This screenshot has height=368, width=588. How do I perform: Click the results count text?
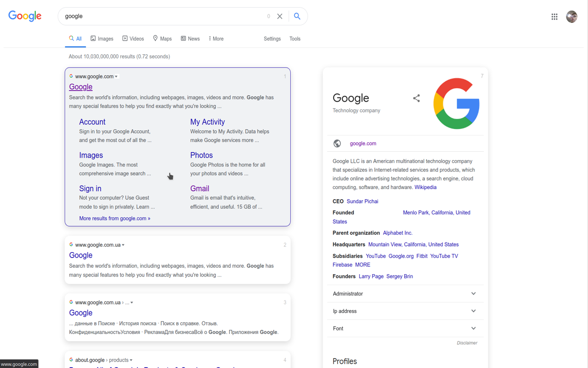119,57
